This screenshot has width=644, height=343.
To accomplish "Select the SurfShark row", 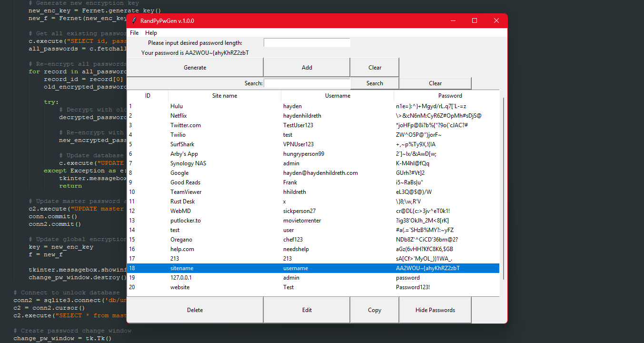I will coord(313,144).
